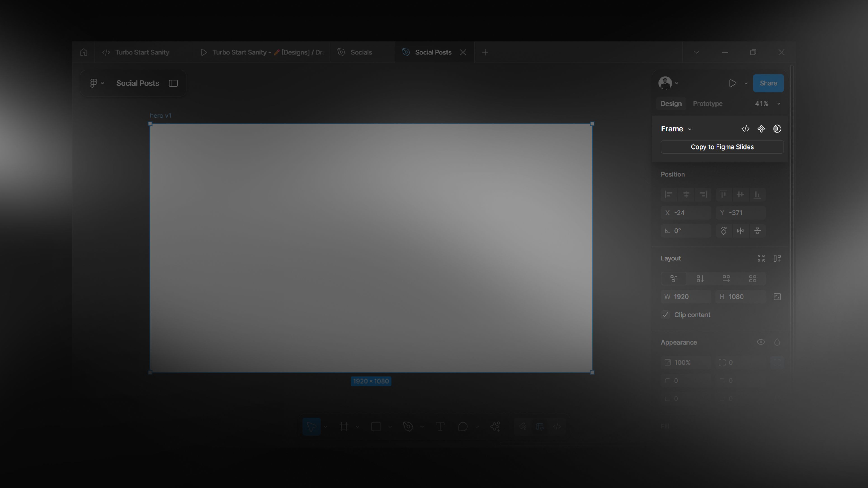Click the create component icon

pyautogui.click(x=761, y=129)
